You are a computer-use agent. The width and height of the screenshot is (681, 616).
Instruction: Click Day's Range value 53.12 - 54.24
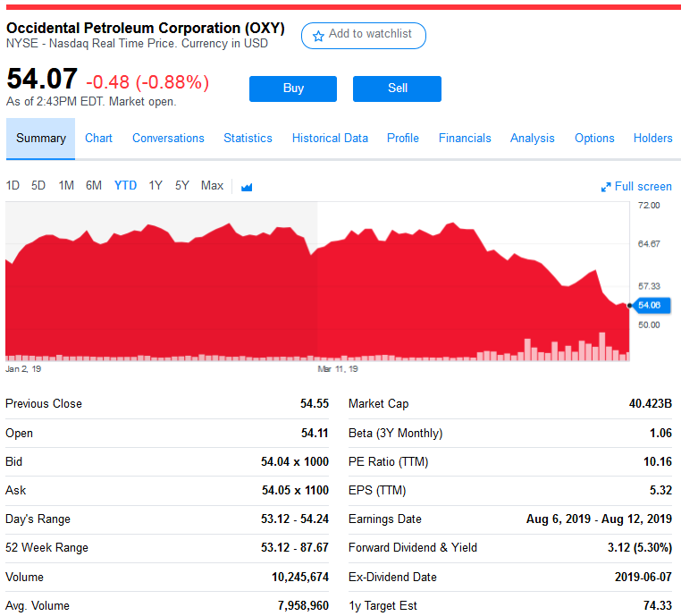click(295, 519)
